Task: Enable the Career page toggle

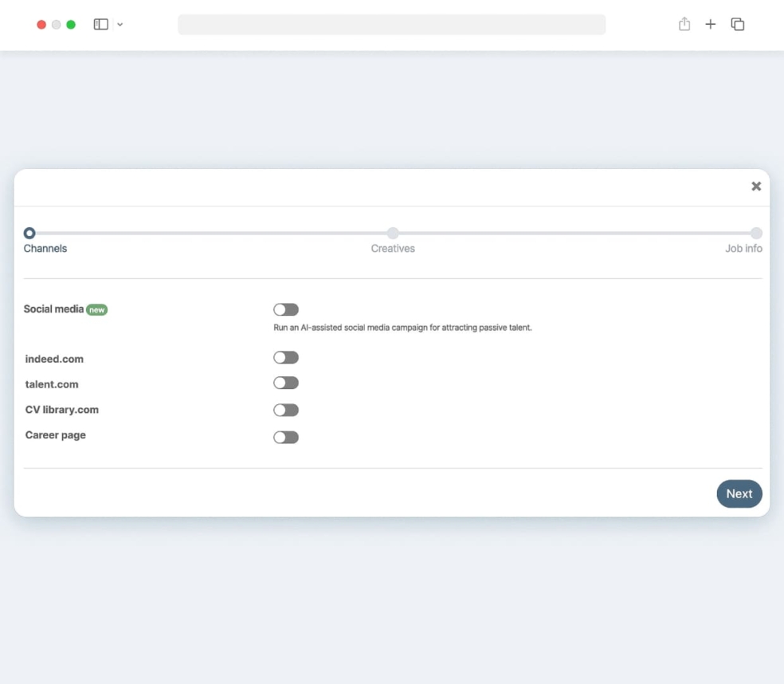Action: pyautogui.click(x=286, y=438)
